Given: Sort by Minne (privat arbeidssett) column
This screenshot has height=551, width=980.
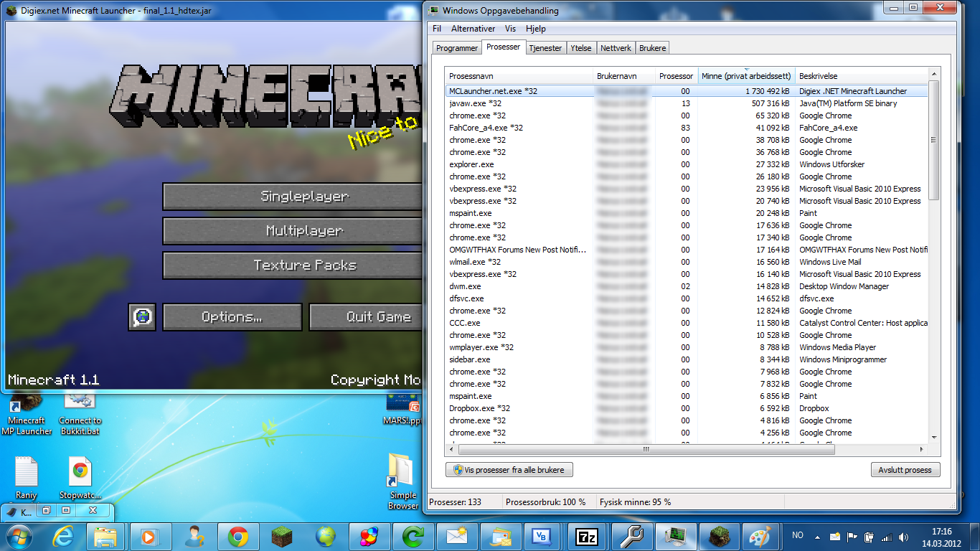Looking at the screenshot, I should [x=746, y=76].
